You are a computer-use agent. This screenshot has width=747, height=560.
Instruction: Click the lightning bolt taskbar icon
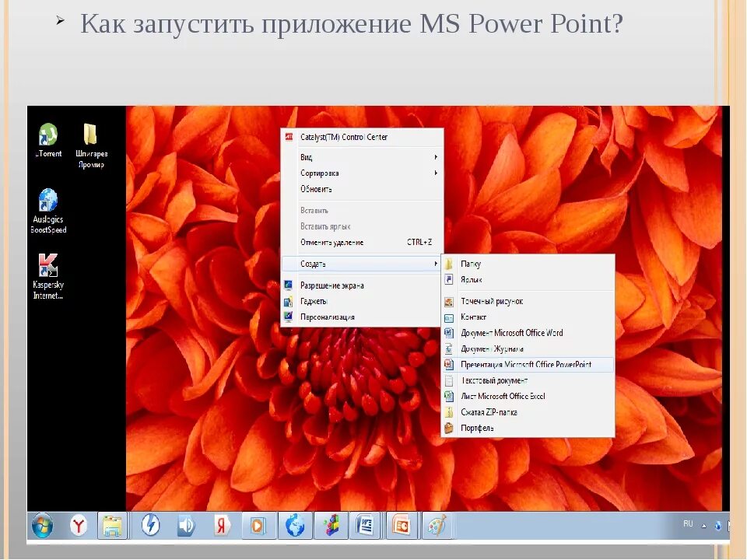tap(150, 526)
